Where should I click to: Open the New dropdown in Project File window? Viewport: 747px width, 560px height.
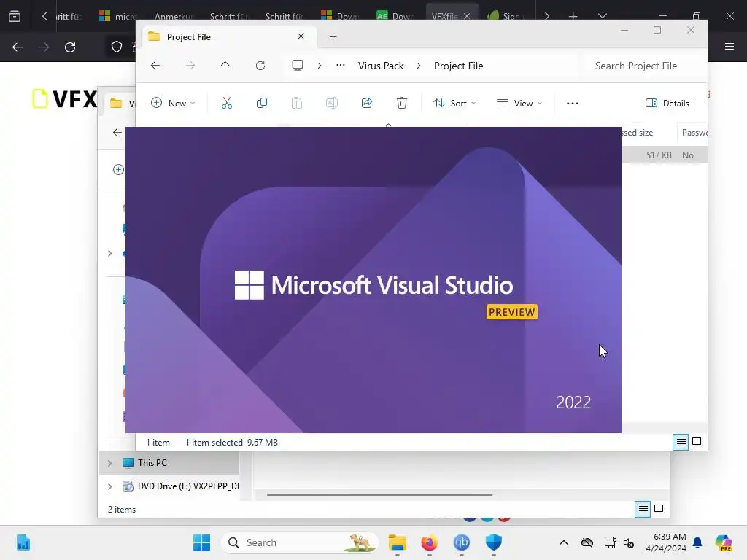[172, 104]
